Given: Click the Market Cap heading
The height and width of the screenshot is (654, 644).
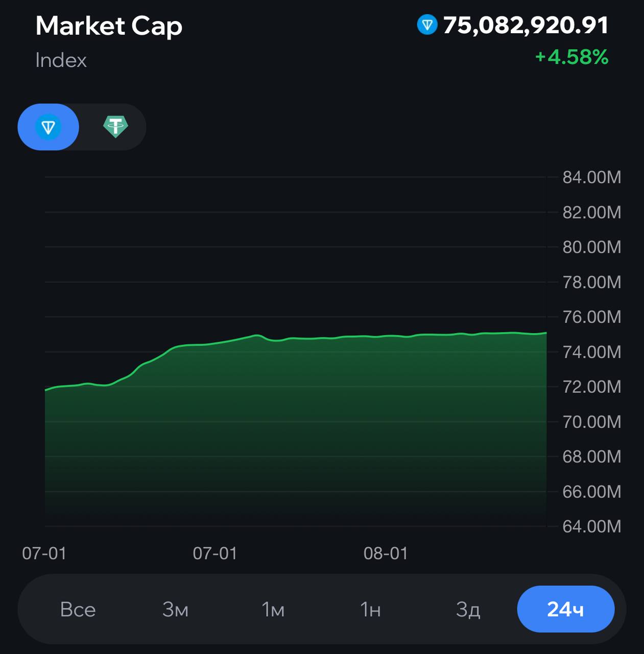Looking at the screenshot, I should tap(109, 26).
